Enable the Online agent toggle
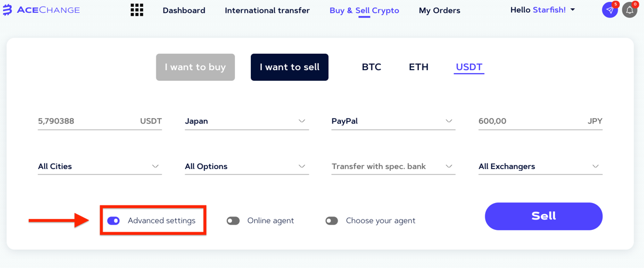Viewport: 644px width, 268px height. [233, 221]
